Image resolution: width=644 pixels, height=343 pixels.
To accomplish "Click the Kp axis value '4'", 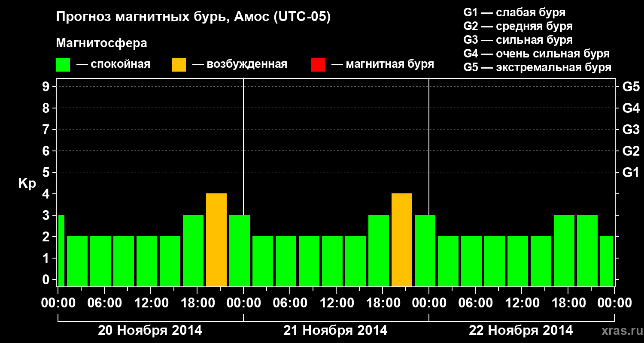I will coord(47,194).
